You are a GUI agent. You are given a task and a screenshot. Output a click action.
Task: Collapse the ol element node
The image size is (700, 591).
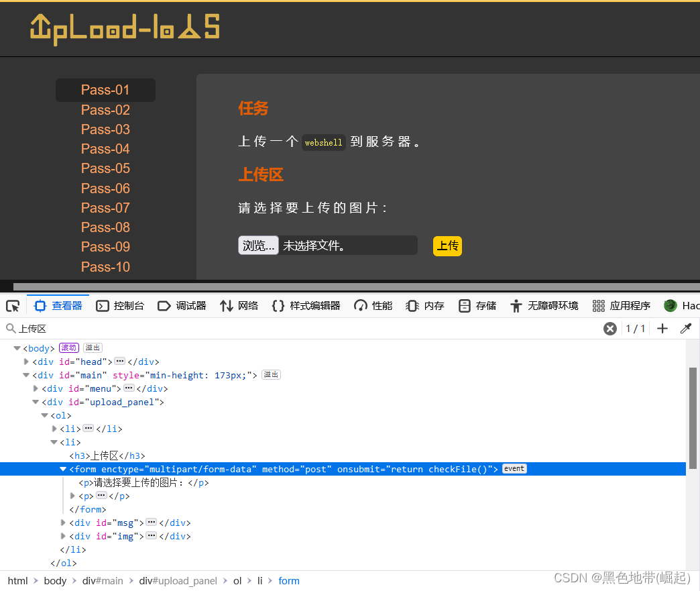(x=45, y=415)
